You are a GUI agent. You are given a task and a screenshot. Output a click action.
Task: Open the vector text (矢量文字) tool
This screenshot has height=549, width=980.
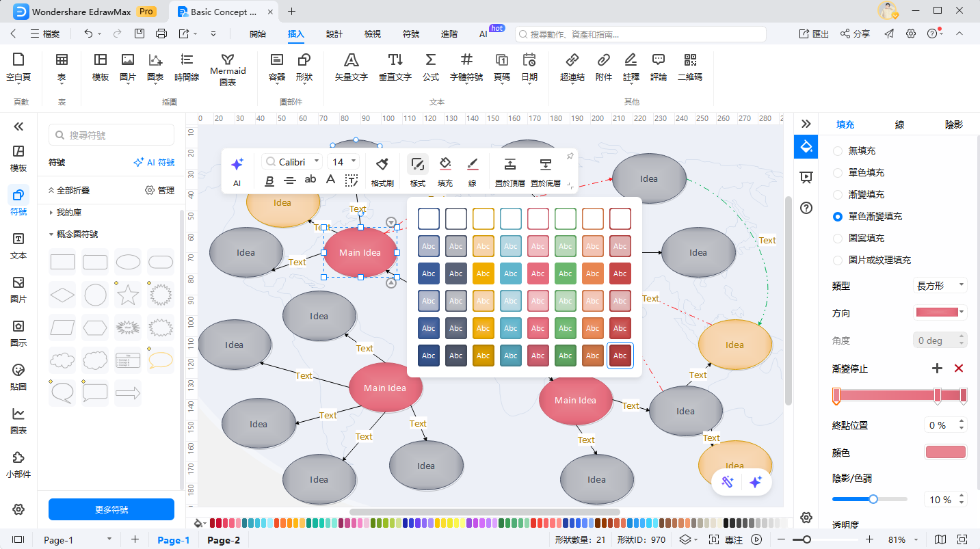point(351,67)
